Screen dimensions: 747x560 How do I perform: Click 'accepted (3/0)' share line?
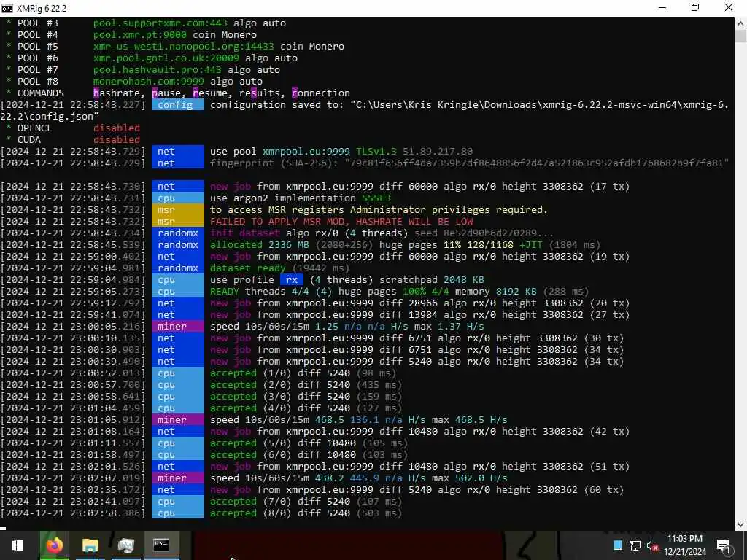click(x=306, y=397)
